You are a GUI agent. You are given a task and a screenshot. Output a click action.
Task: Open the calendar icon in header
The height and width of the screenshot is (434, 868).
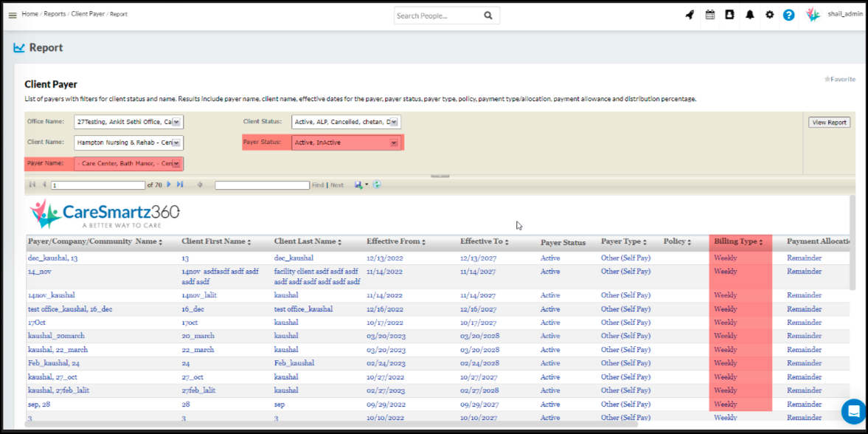709,15
